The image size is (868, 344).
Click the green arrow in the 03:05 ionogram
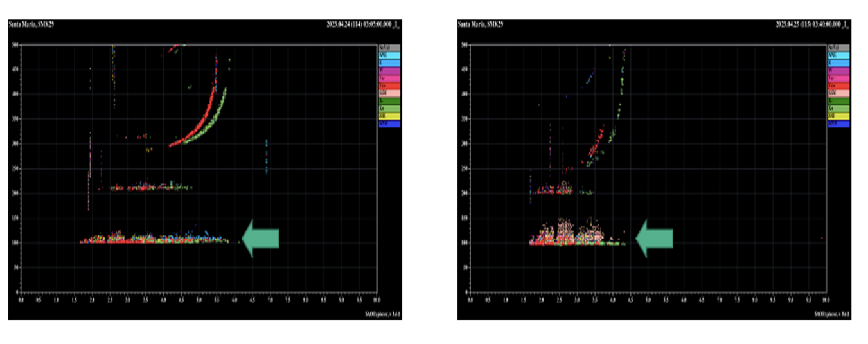point(261,239)
